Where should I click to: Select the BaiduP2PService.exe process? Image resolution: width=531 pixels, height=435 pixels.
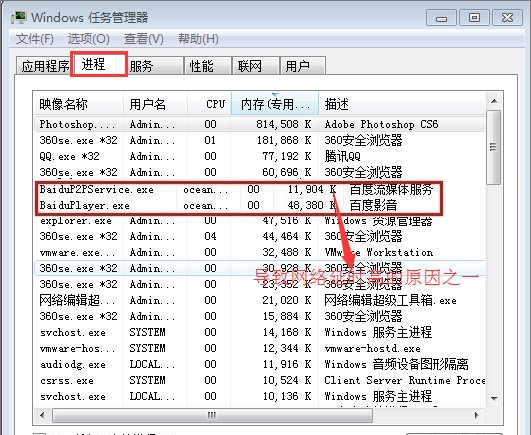pos(239,189)
